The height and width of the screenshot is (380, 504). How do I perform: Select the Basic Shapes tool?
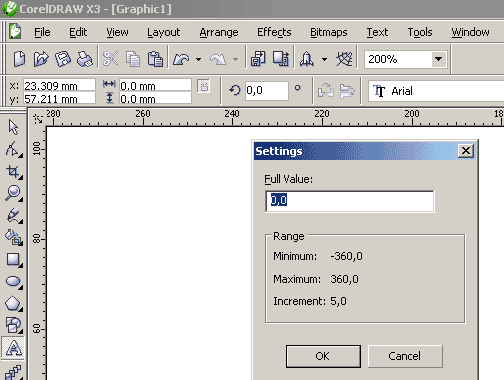(13, 325)
